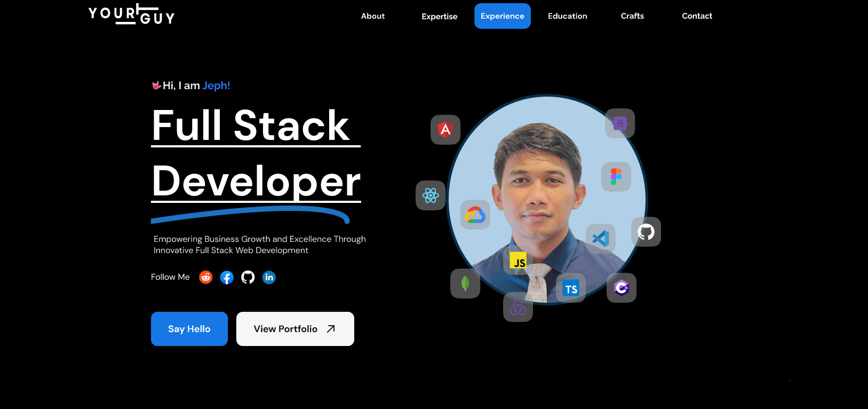This screenshot has width=868, height=409.
Task: Click the Angular tech icon
Action: click(445, 130)
